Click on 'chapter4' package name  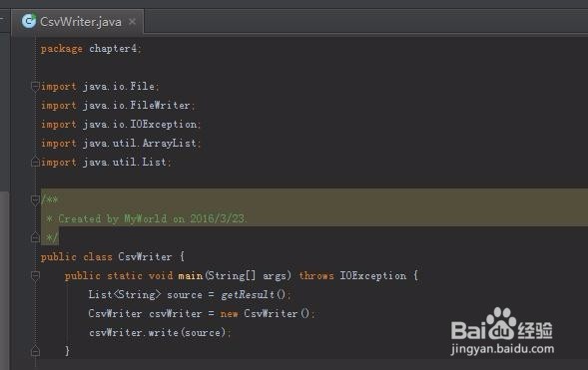113,48
